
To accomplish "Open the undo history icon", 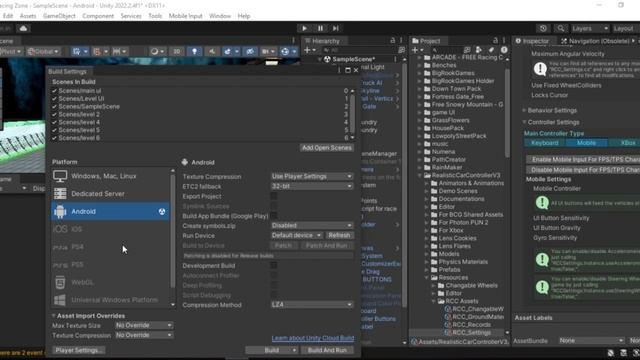I will point(543,28).
